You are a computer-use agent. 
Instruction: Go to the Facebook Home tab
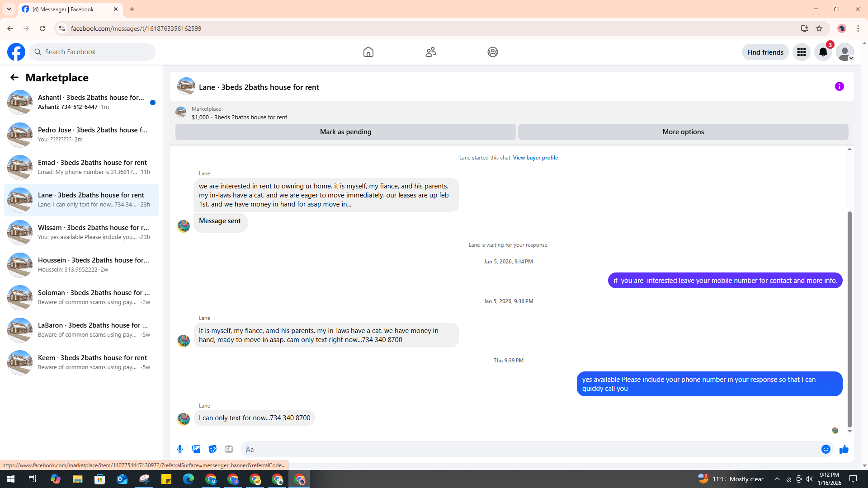tap(368, 52)
